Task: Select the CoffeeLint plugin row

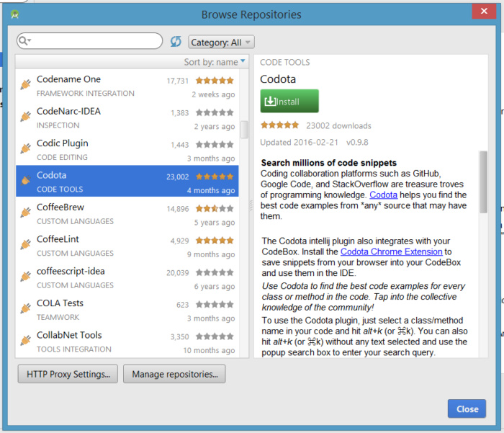Action: point(127,245)
